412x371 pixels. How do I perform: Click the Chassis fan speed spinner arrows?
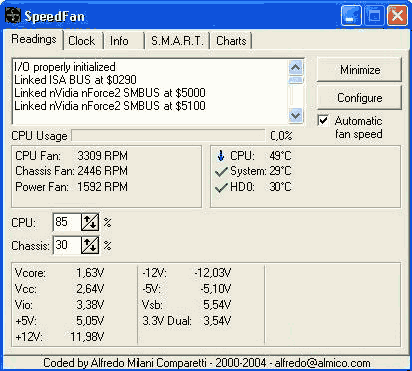(x=90, y=245)
